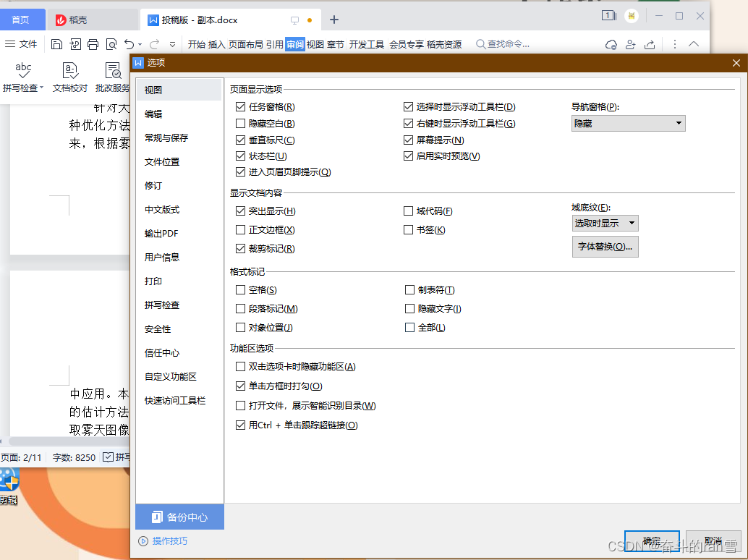The width and height of the screenshot is (748, 560).
Task: Switch to the 开始 ribbon tab
Action: pos(197,44)
